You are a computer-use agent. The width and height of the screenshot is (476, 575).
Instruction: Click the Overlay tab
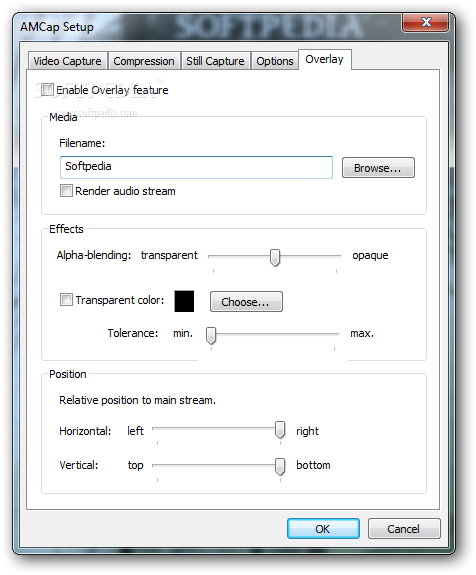point(325,59)
